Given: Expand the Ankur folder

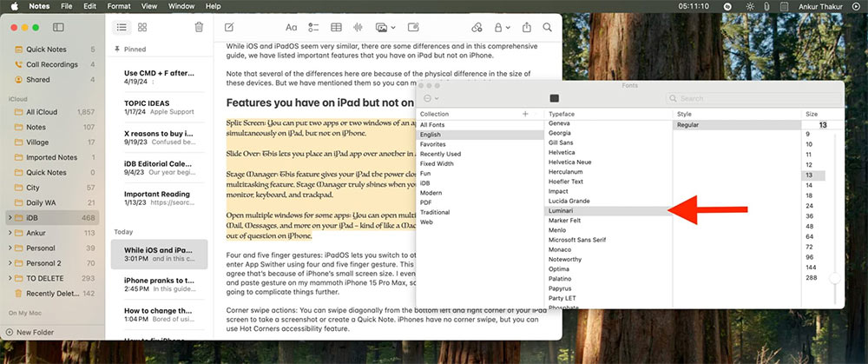Looking at the screenshot, I should (10, 233).
